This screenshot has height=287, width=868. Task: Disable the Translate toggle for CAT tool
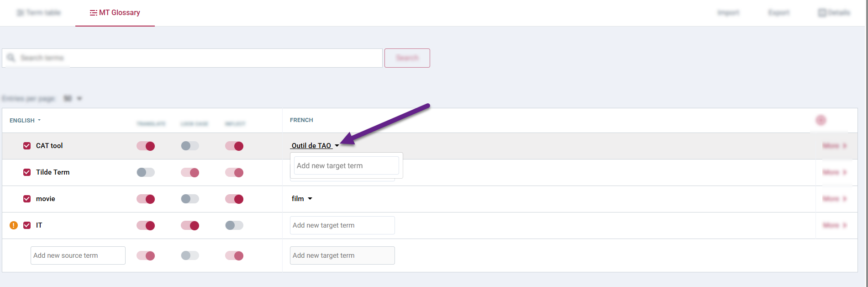145,145
